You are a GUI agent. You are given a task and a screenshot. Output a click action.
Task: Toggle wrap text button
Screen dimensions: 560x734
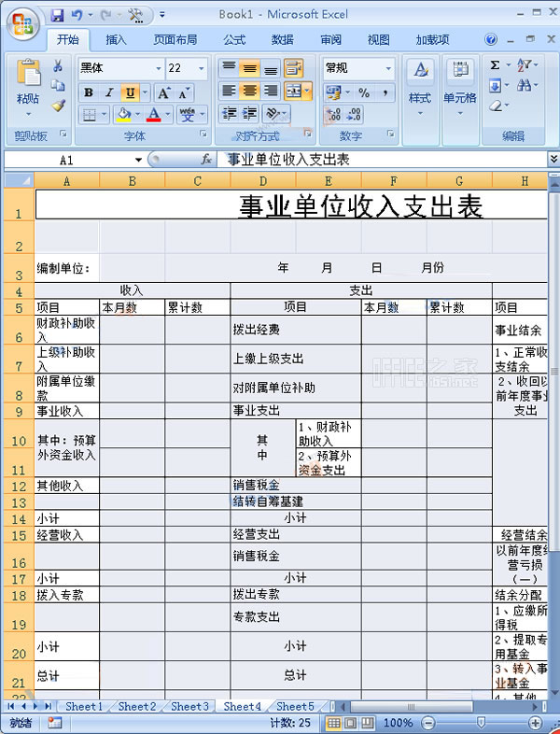pyautogui.click(x=293, y=68)
